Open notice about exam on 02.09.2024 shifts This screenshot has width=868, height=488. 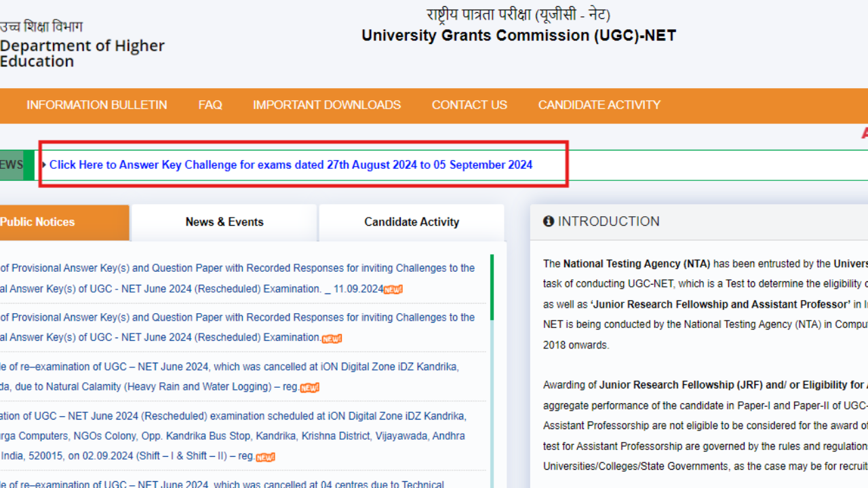click(233, 435)
